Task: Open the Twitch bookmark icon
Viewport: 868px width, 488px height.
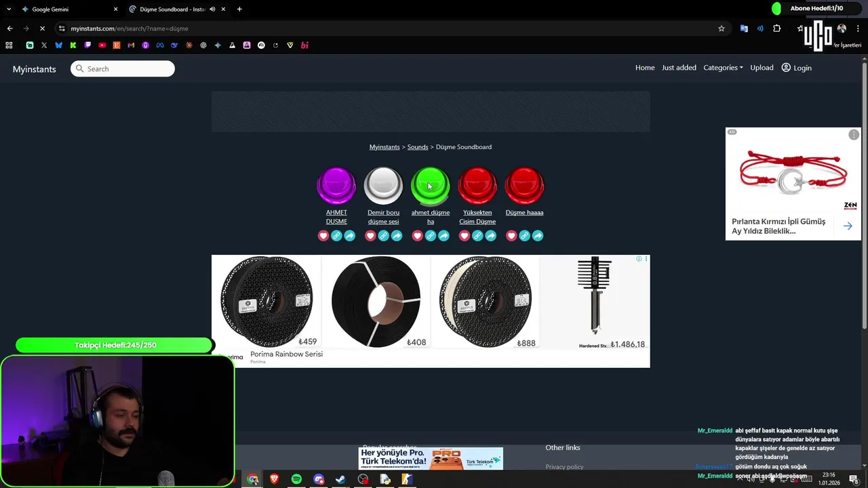Action: coord(87,45)
